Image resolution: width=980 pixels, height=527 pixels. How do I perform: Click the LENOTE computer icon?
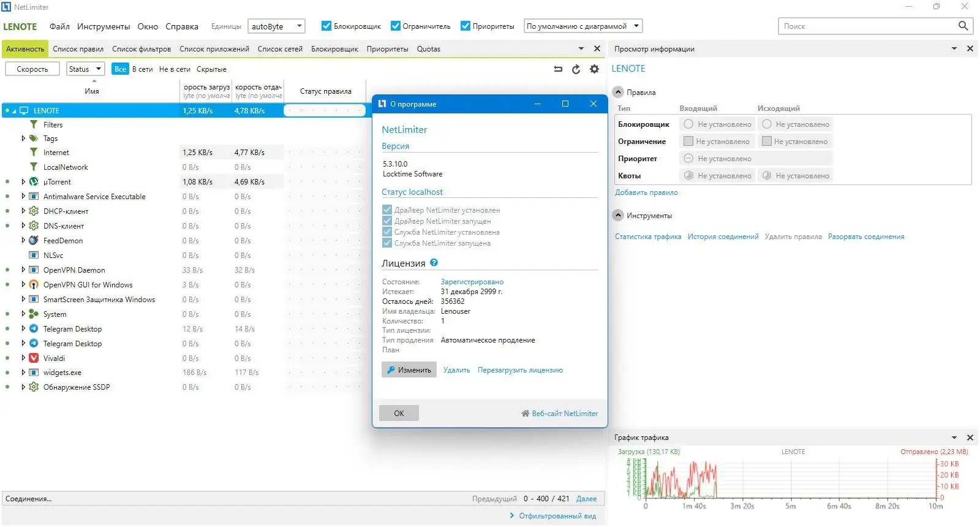point(24,111)
